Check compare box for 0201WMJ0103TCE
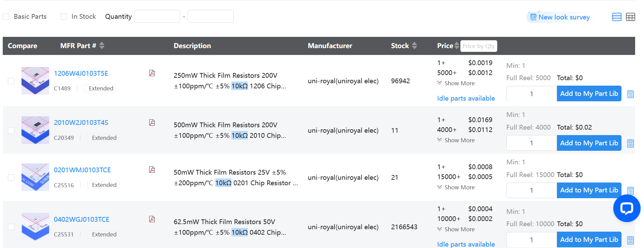The width and height of the screenshot is (644, 248). [11, 177]
